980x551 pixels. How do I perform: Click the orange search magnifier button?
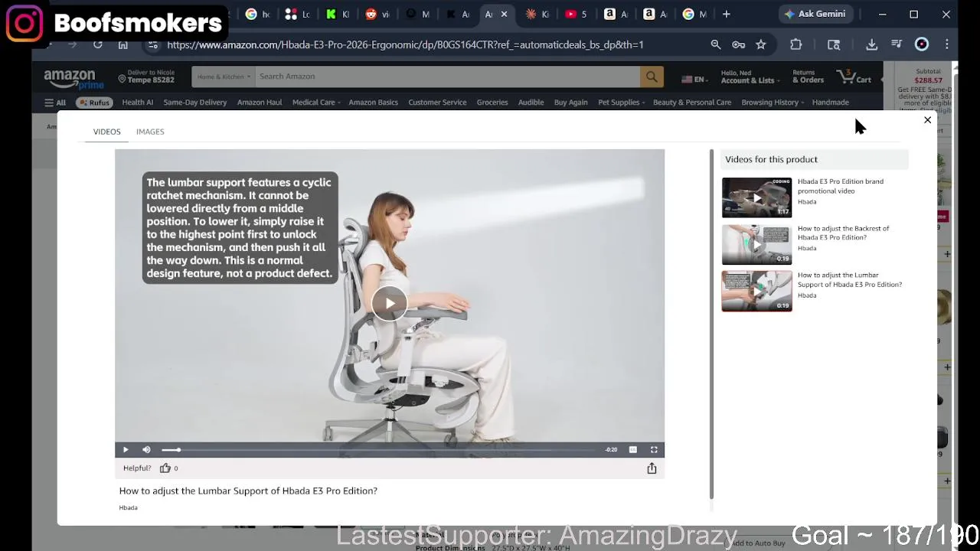(x=652, y=77)
